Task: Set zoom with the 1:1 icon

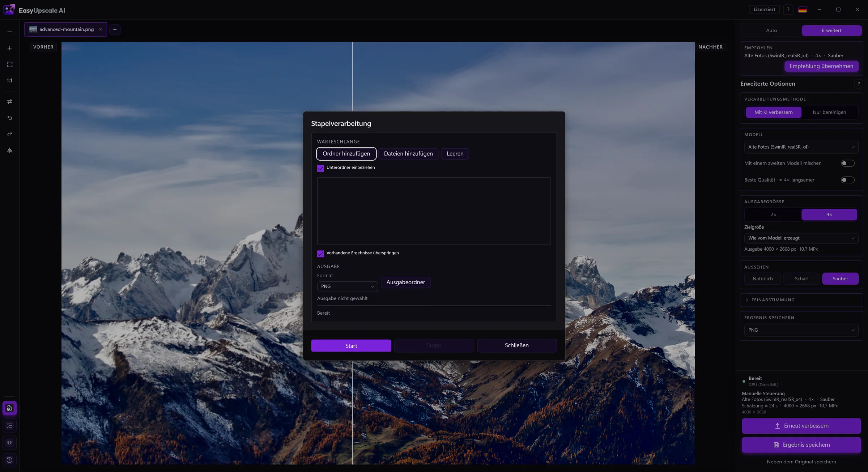Action: 10,81
